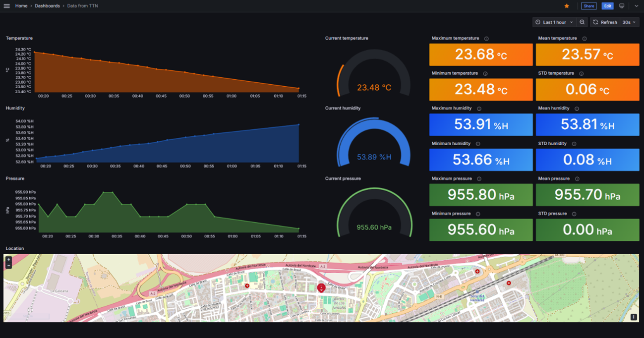Go to Home breadcrumb
Screen dimensions: 644x338
[21, 6]
